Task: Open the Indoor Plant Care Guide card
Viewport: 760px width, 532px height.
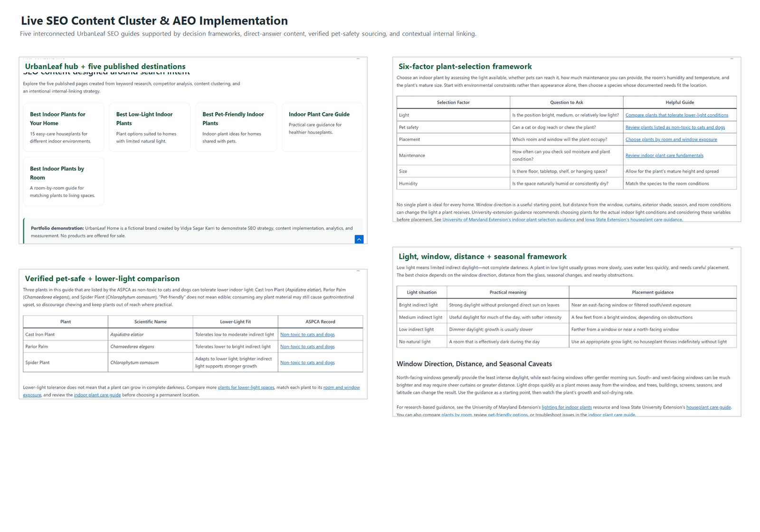Action: point(323,127)
